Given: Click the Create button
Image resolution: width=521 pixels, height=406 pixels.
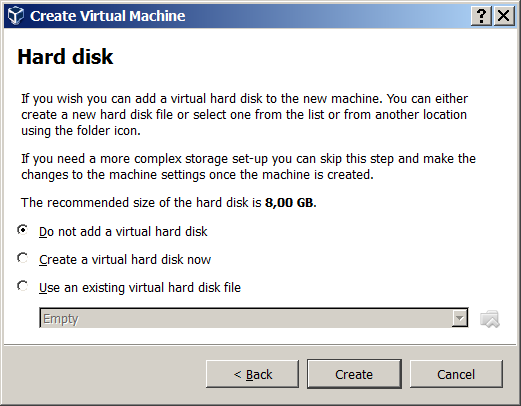Looking at the screenshot, I should click(x=354, y=374).
